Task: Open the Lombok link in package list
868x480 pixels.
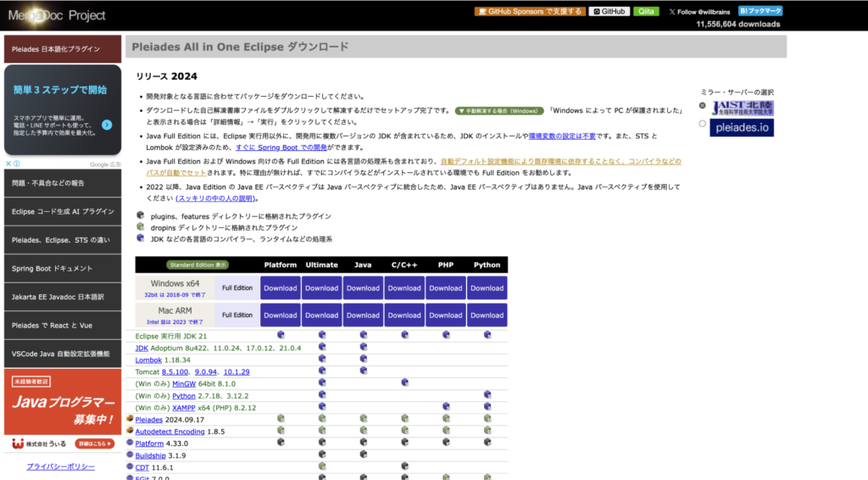Action: point(148,360)
